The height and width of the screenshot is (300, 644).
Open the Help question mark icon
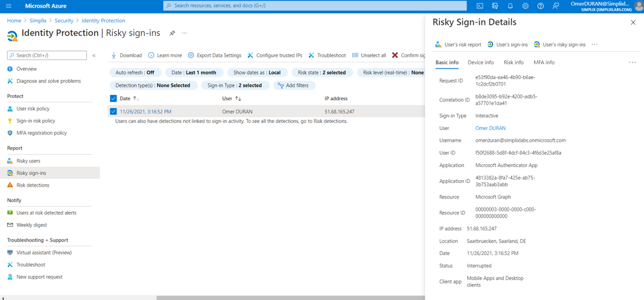pos(541,6)
